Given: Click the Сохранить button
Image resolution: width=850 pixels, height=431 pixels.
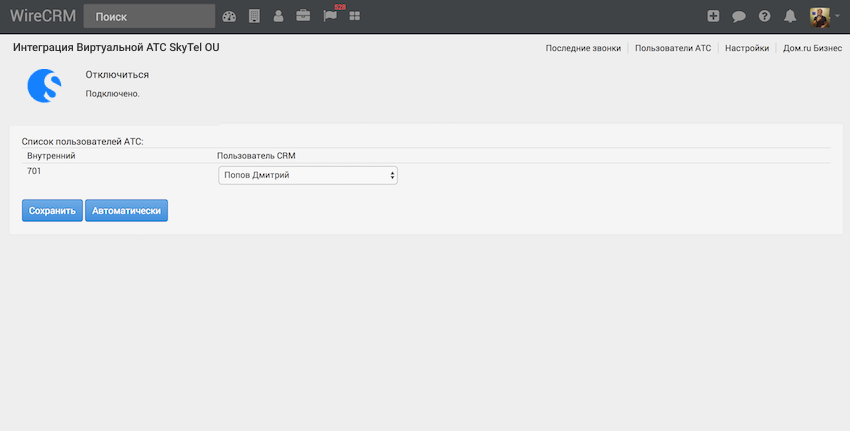Looking at the screenshot, I should pyautogui.click(x=52, y=210).
